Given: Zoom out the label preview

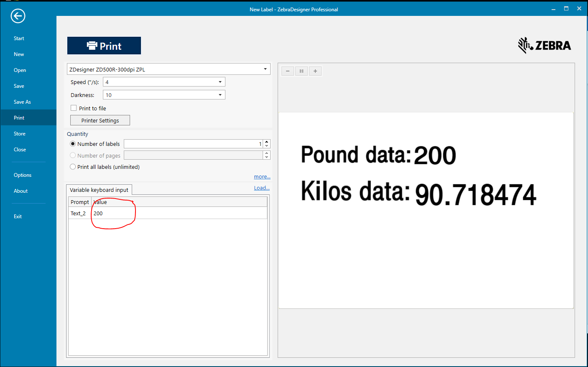Looking at the screenshot, I should [x=288, y=71].
